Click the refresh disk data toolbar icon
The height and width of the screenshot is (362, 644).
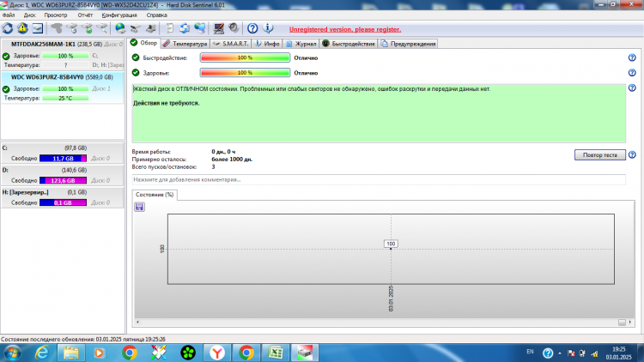(x=8, y=28)
